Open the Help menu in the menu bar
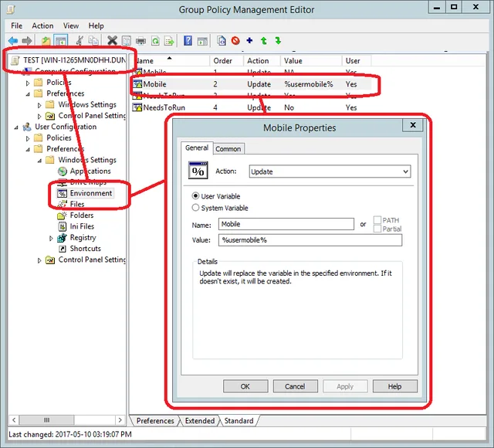This screenshot has height=448, width=494. pyautogui.click(x=96, y=25)
